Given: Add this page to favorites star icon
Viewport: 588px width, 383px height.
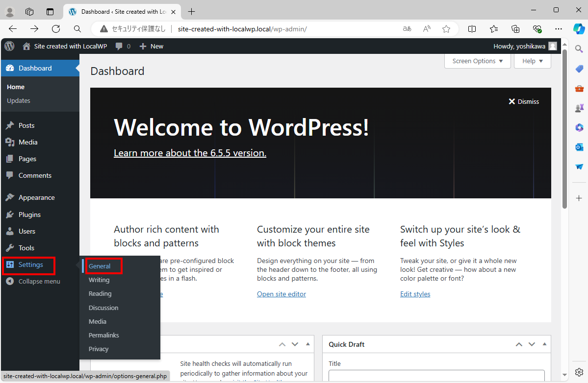Looking at the screenshot, I should (x=446, y=29).
